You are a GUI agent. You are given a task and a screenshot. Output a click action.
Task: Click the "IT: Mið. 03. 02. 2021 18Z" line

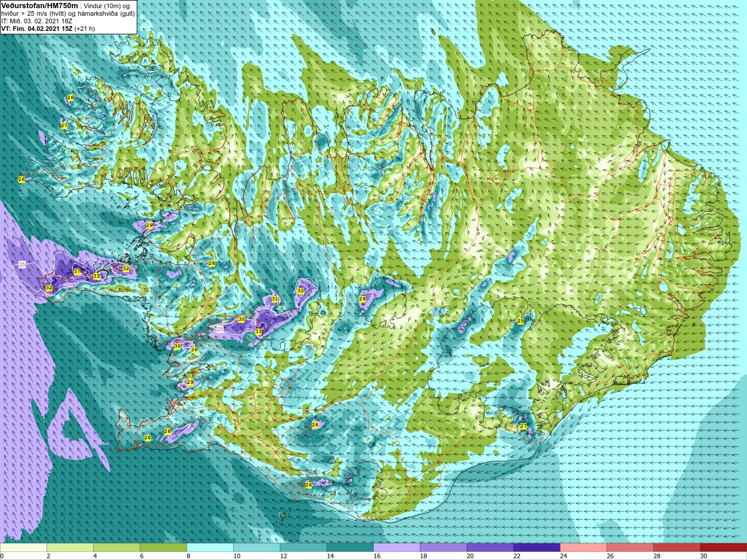(37, 21)
